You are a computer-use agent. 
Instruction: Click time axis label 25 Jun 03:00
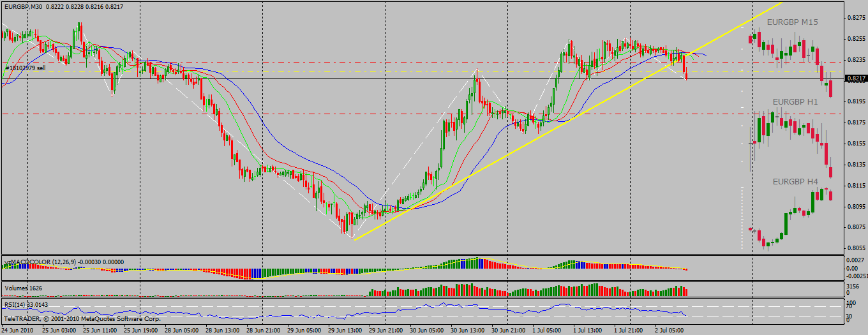pos(59,330)
